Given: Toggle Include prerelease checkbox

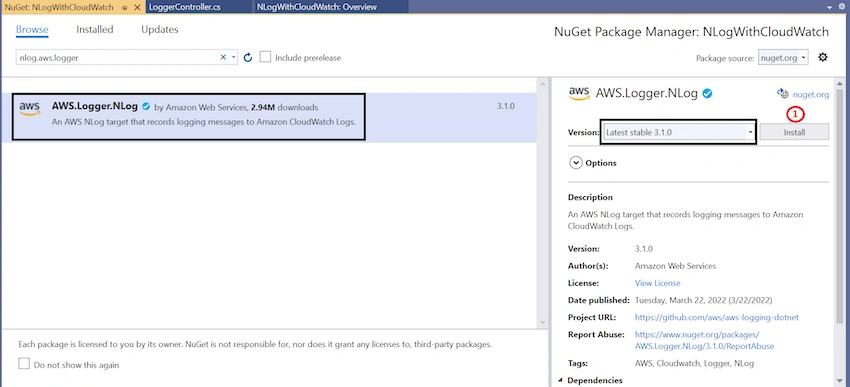Looking at the screenshot, I should (265, 57).
